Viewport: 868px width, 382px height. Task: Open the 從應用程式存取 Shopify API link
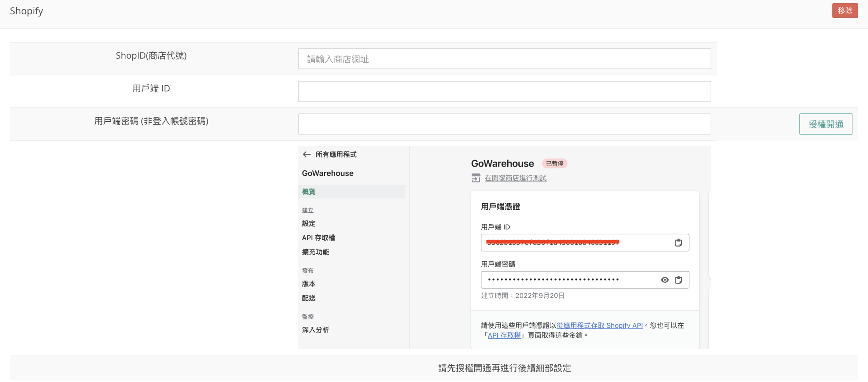(599, 325)
